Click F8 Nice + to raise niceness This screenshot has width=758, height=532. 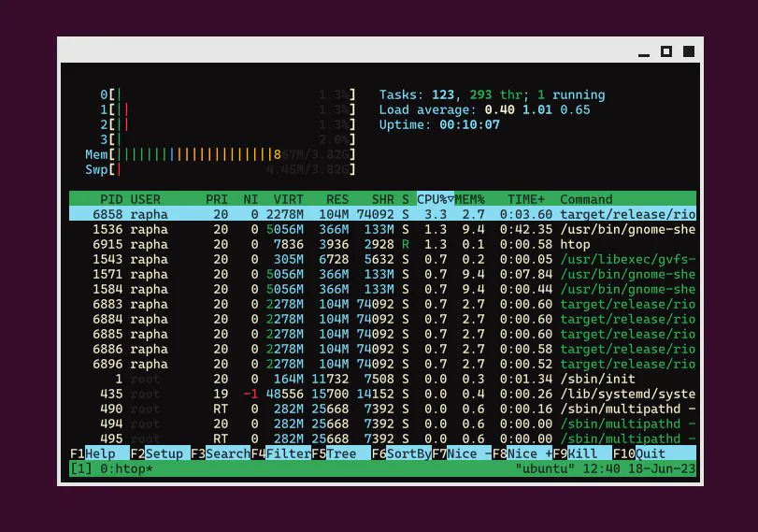pyautogui.click(x=522, y=453)
